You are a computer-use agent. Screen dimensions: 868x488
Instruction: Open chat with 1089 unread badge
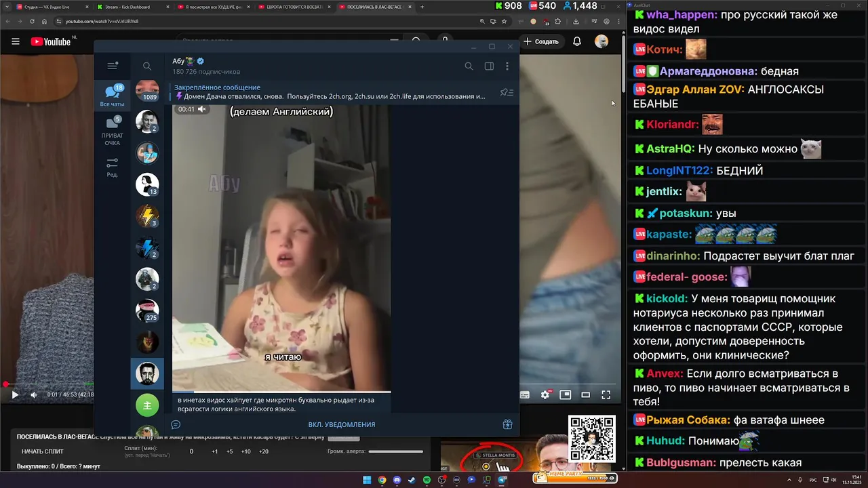coord(147,90)
